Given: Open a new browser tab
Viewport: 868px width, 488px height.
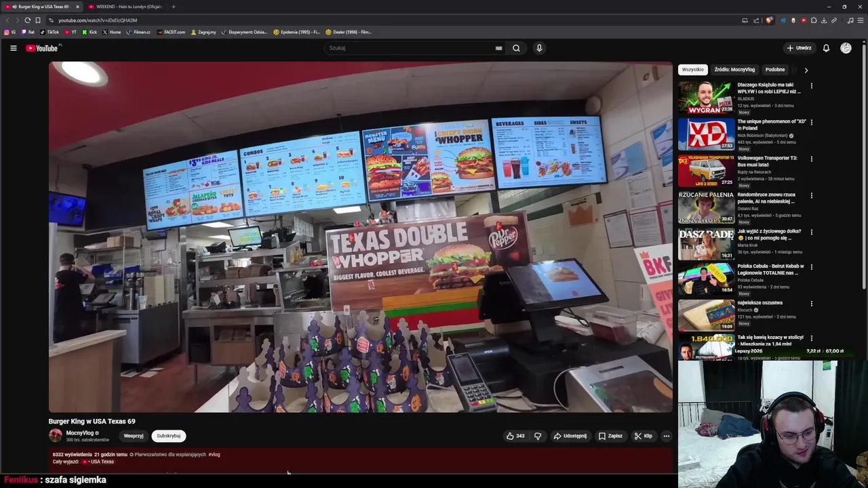Looking at the screenshot, I should coord(174,7).
